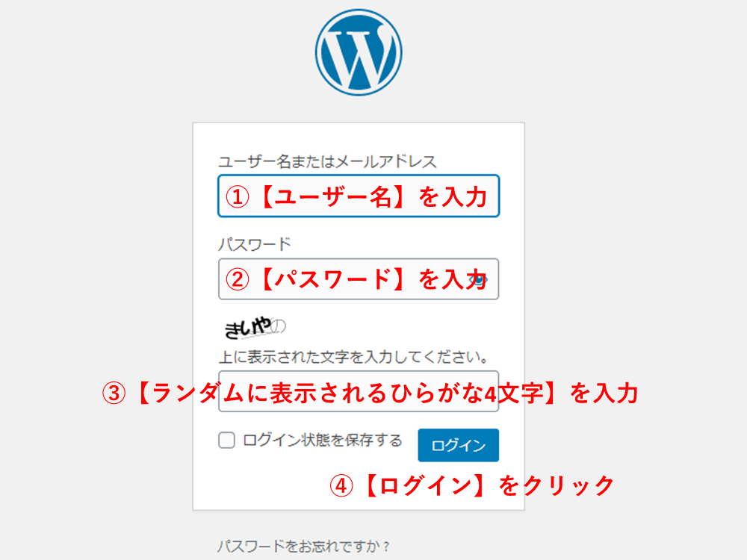The width and height of the screenshot is (747, 560).
Task: Enable the ログイン状態を保存する checkbox
Action: [x=227, y=440]
